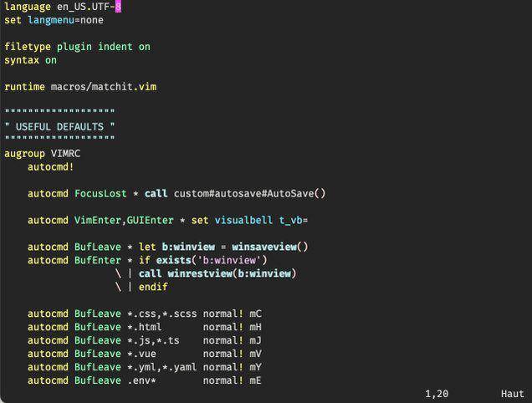
Task: Click '.env*' file pattern
Action: 141,380
